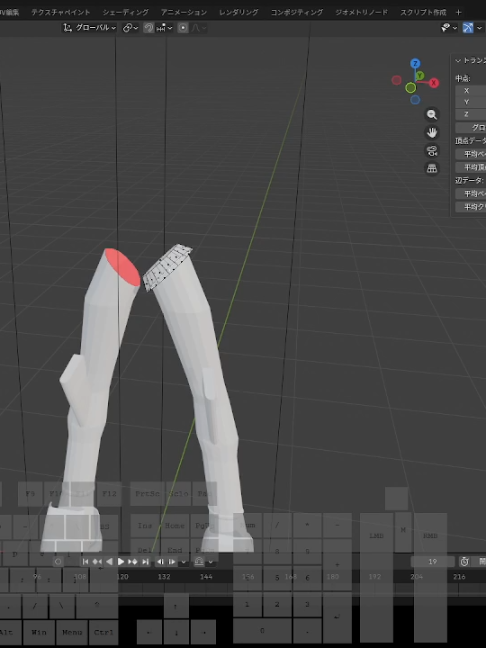This screenshot has width=486, height=648.
Task: Click play animation button in timeline
Action: (121, 562)
